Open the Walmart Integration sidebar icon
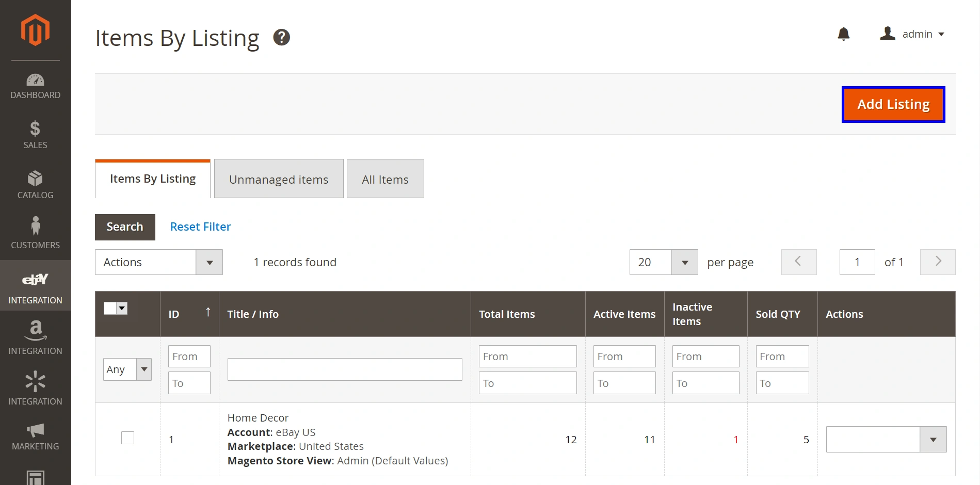 tap(35, 382)
